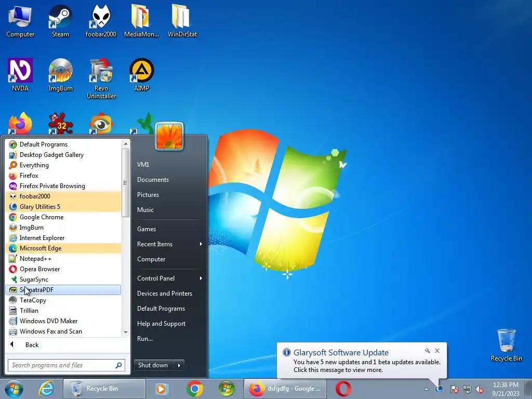Select the AIMP desktop shortcut
Screen dimensions: 532x399
click(141, 75)
